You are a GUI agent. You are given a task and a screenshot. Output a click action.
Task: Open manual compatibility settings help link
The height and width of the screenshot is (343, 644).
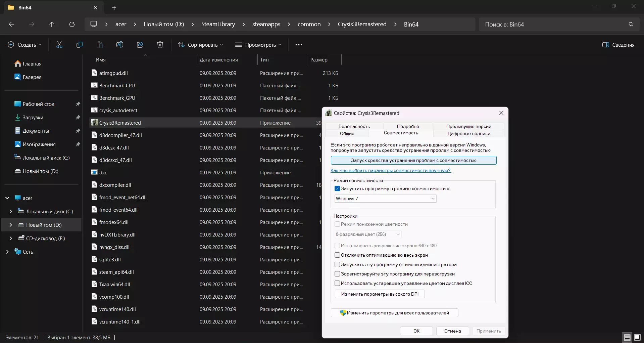[391, 171]
